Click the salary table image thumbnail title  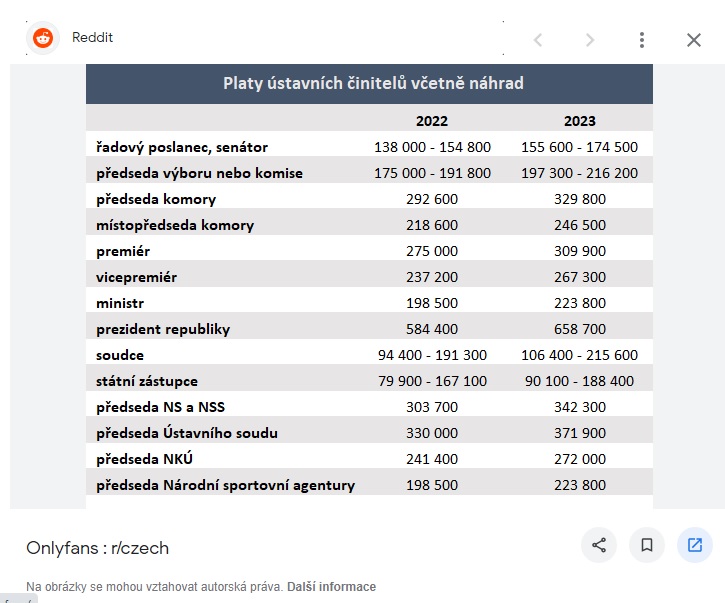pos(373,83)
